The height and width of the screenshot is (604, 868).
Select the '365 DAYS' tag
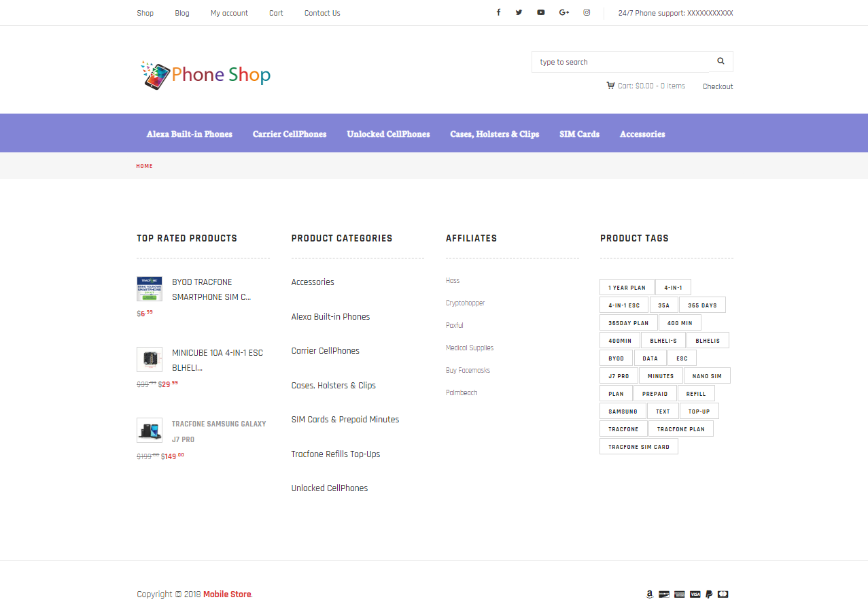click(x=702, y=305)
